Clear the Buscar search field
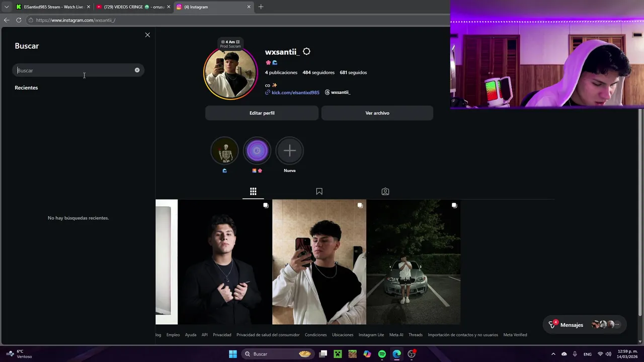The width and height of the screenshot is (644, 362). (137, 70)
